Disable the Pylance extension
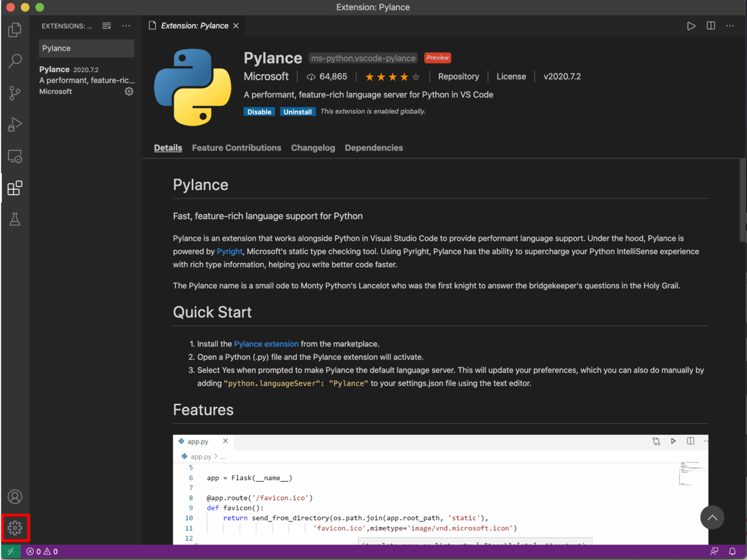The image size is (747, 560). point(259,112)
